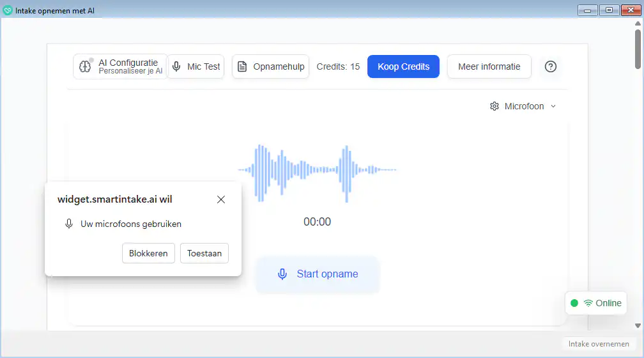
Task: Click the wifi icon in Online status
Action: [x=588, y=303]
